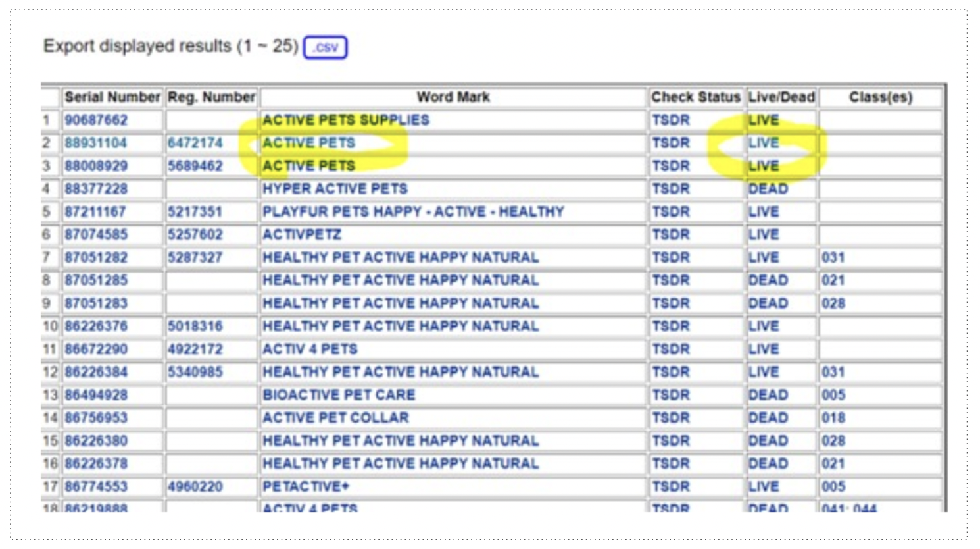Viewport: 980px width, 549px height.
Task: Open PLAYFUR PETS HAPPY - ACTIVE - HEALTHY mark
Action: [413, 212]
